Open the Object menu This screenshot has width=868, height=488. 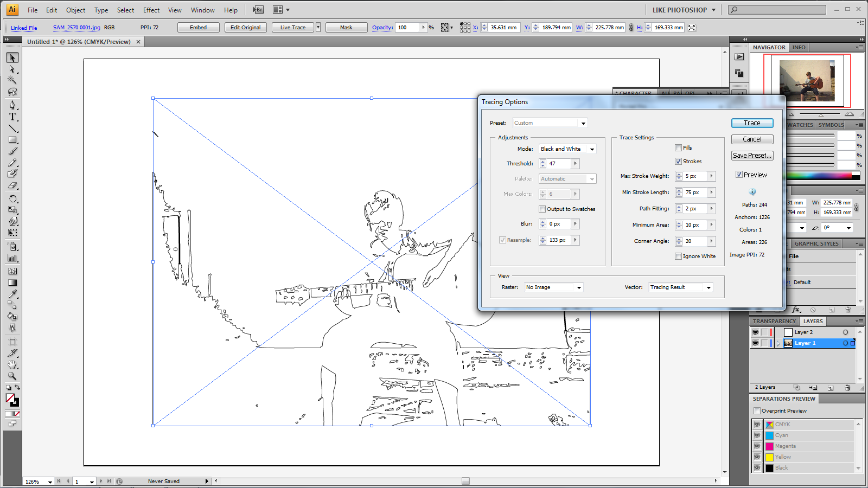[75, 10]
